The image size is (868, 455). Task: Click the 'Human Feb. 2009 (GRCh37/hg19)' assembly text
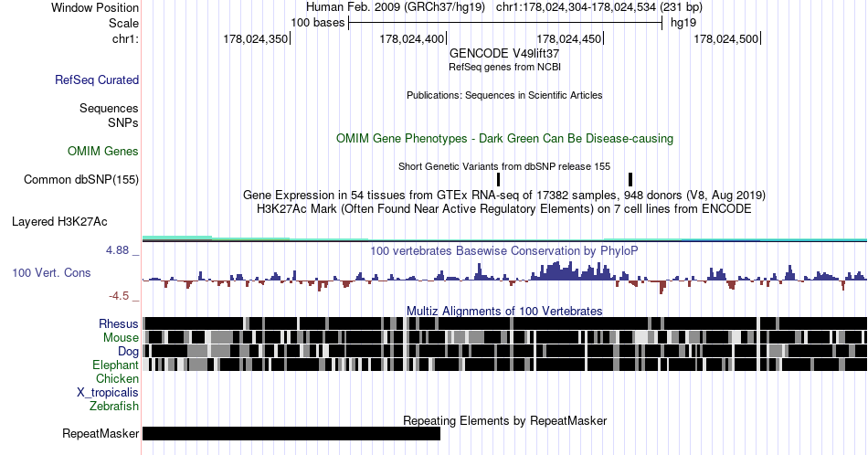396,7
